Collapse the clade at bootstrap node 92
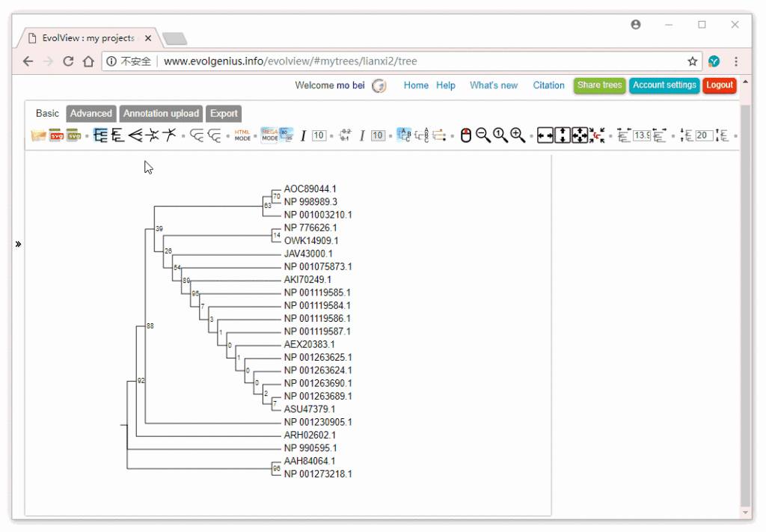Viewport: 766px width, 532px height. (x=141, y=381)
